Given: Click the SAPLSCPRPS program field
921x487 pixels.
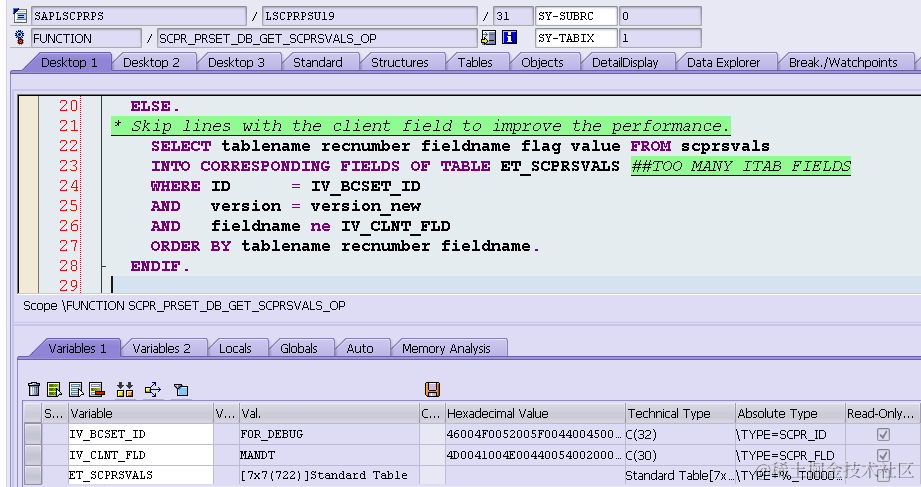Looking at the screenshot, I should click(139, 16).
